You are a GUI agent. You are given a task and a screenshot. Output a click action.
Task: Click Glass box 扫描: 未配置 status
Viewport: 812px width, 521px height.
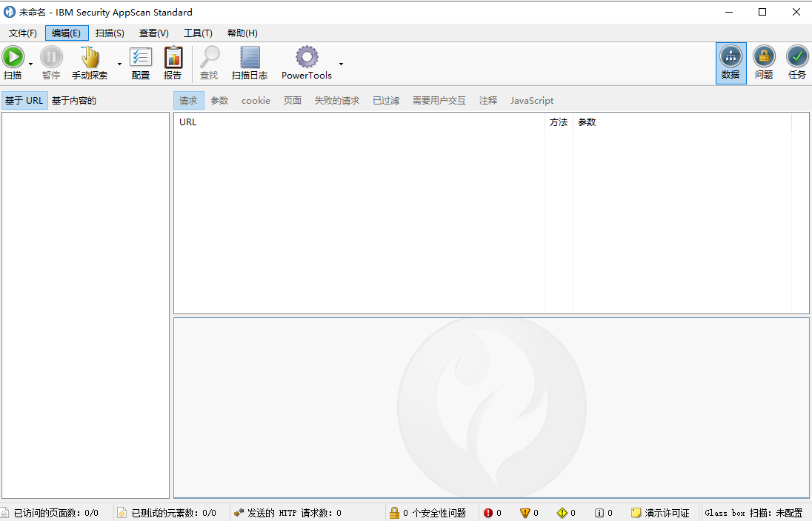tap(753, 513)
